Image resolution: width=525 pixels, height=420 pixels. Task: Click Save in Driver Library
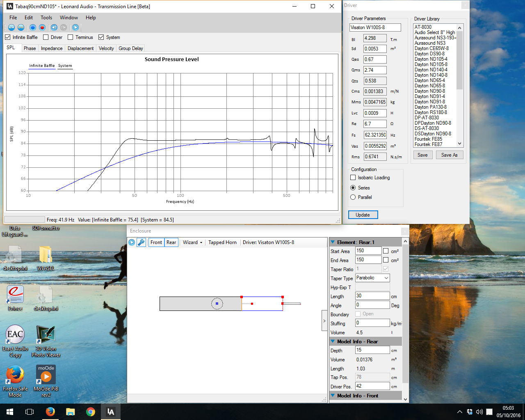(422, 155)
